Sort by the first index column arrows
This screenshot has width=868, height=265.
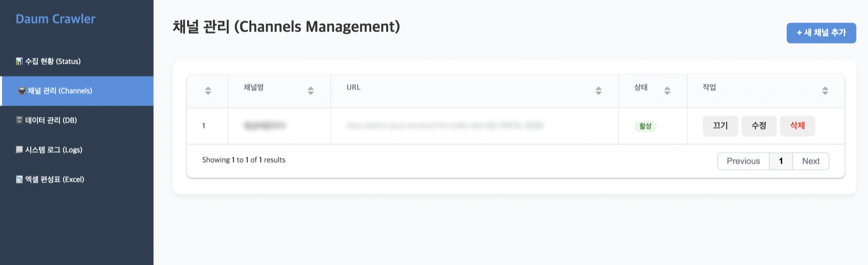(208, 91)
